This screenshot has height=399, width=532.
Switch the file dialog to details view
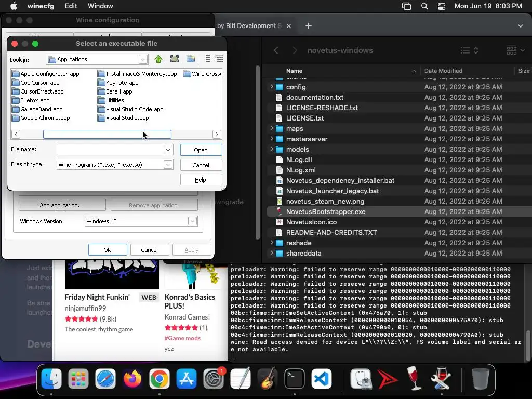pos(219,59)
